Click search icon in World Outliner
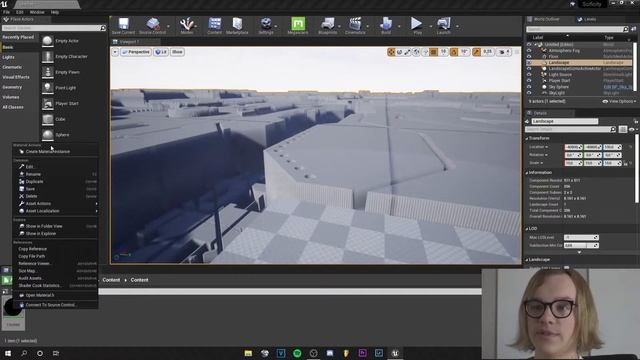 [626, 29]
